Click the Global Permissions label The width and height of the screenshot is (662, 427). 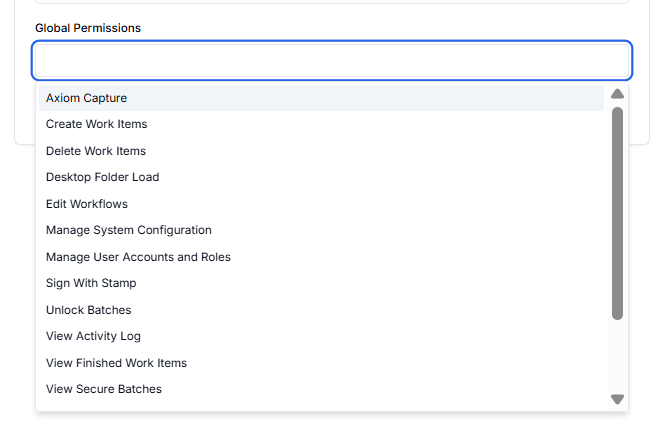click(88, 28)
